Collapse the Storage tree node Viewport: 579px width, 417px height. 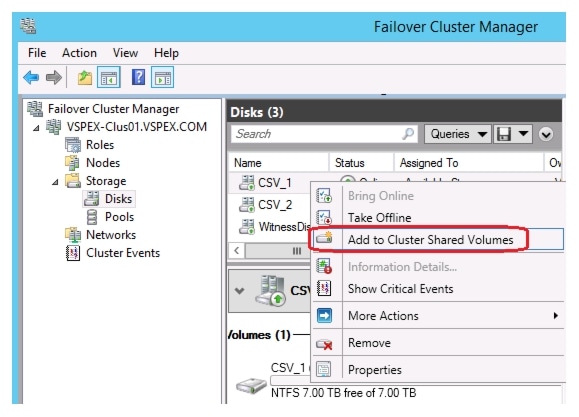tap(55, 182)
